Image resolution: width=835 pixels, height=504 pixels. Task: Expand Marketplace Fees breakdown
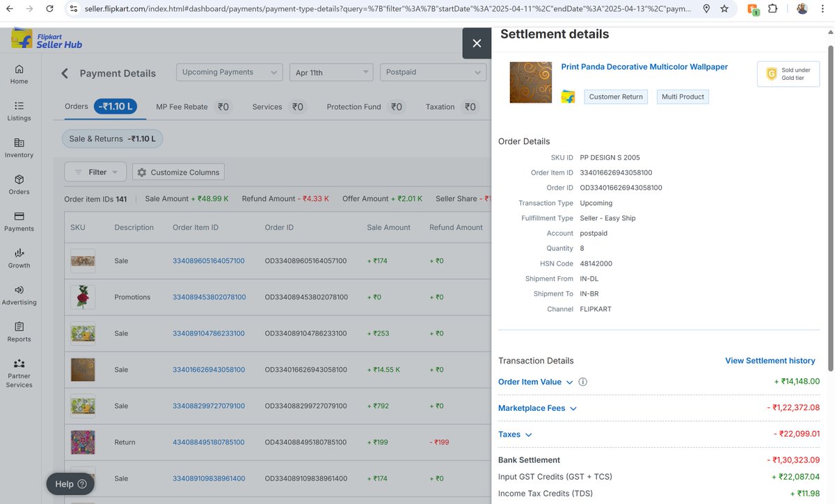(537, 408)
